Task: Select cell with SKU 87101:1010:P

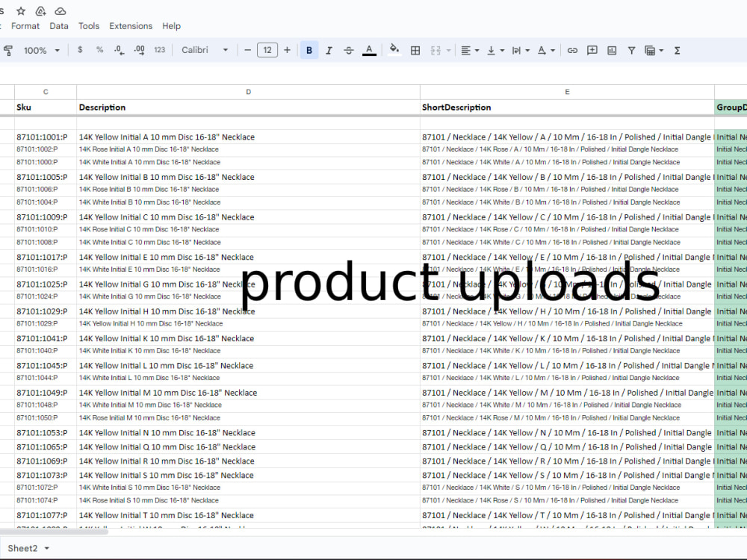Action: tap(46, 229)
